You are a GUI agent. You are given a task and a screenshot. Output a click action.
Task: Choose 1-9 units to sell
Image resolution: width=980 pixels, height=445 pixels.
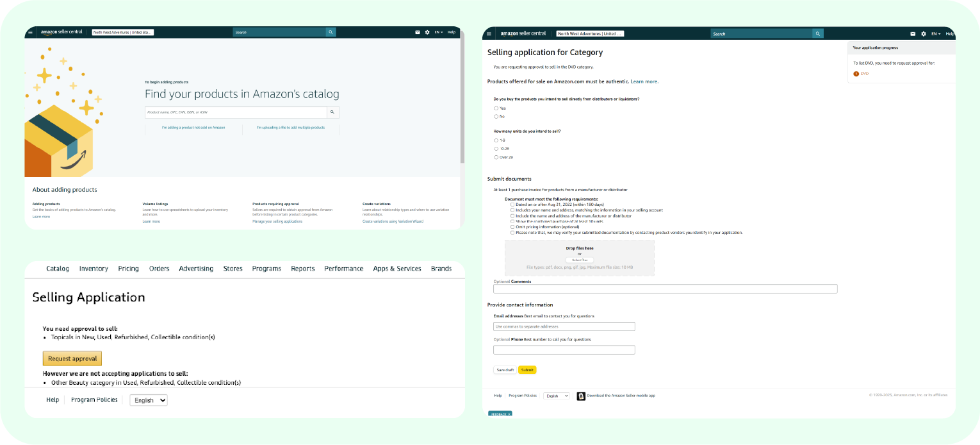pos(496,140)
